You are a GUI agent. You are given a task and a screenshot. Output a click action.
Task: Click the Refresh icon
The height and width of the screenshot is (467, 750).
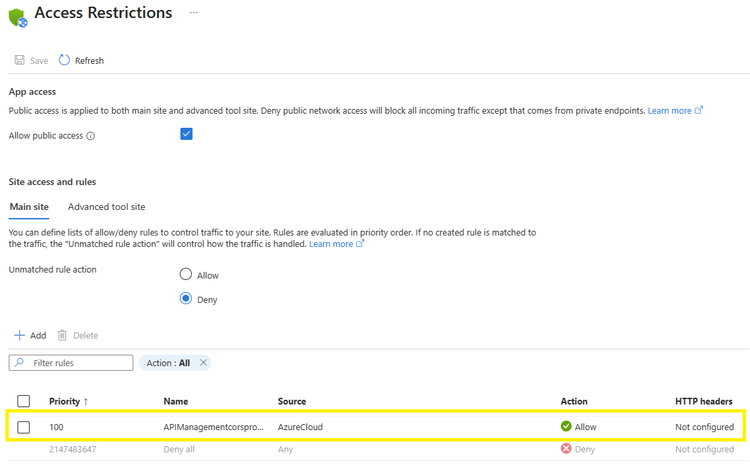[x=64, y=60]
